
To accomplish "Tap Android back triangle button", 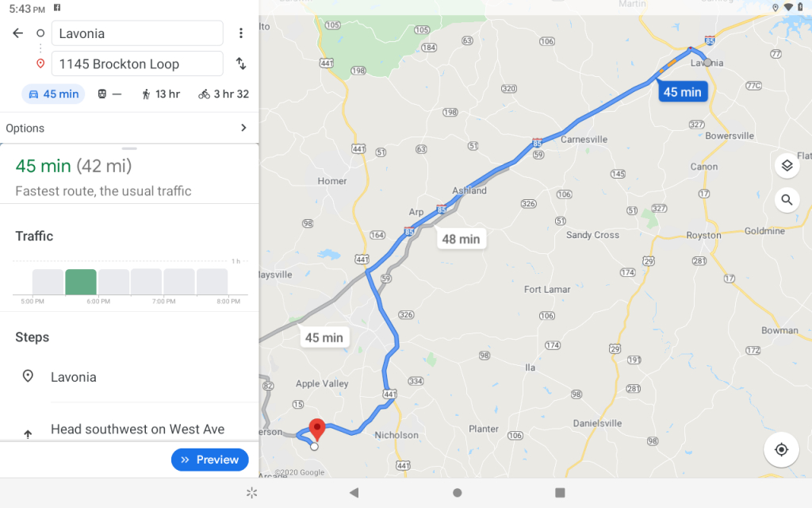I will [x=354, y=492].
